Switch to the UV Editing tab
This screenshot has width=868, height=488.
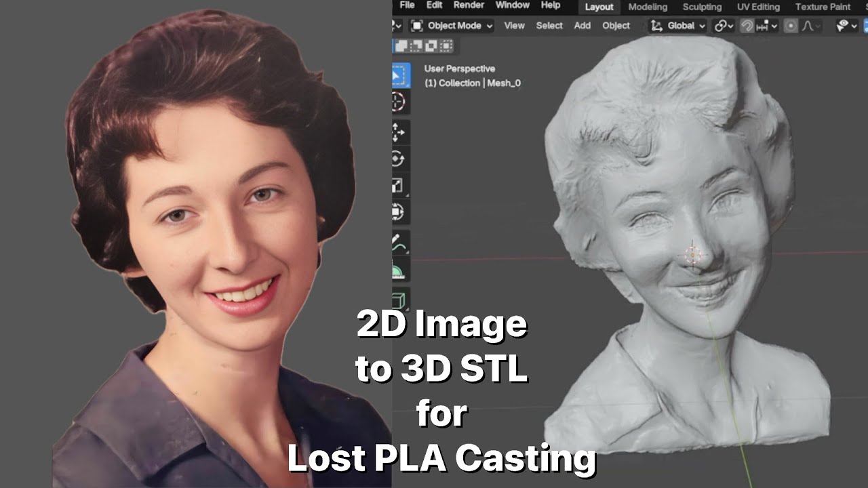(758, 7)
